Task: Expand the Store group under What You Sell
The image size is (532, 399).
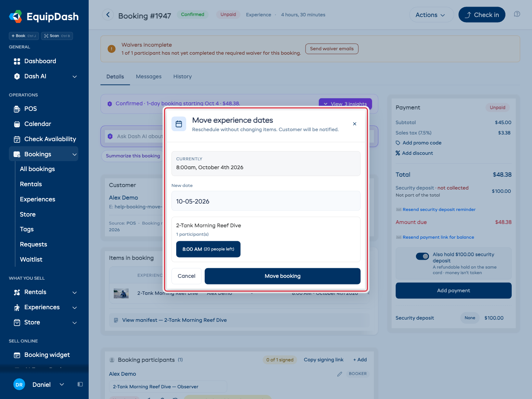Action: (x=75, y=323)
